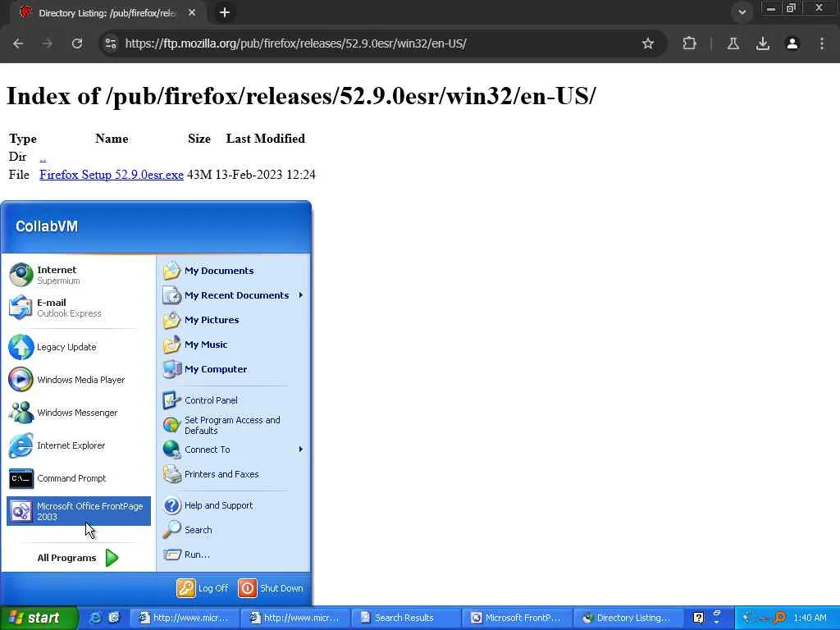Launch Windows Messenger
The image size is (840, 630).
click(79, 413)
